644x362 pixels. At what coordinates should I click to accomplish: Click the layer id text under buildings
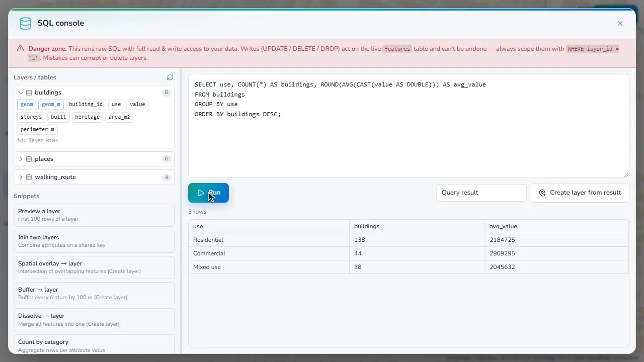(x=39, y=141)
